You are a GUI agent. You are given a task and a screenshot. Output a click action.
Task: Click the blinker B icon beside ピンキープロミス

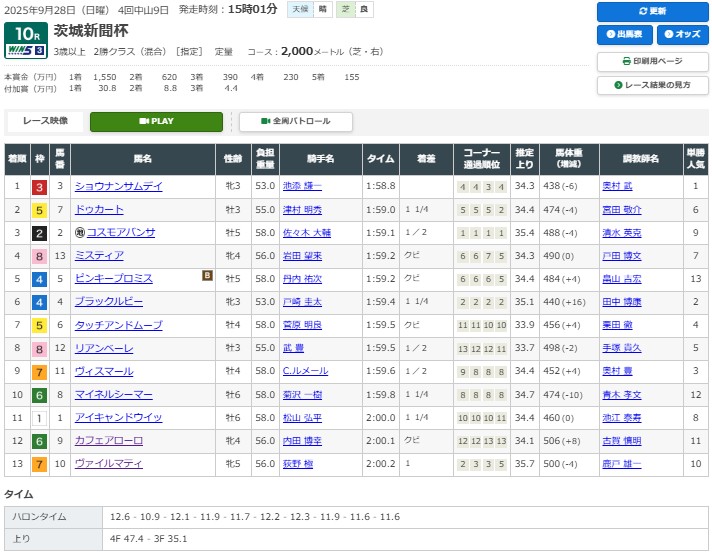[207, 275]
